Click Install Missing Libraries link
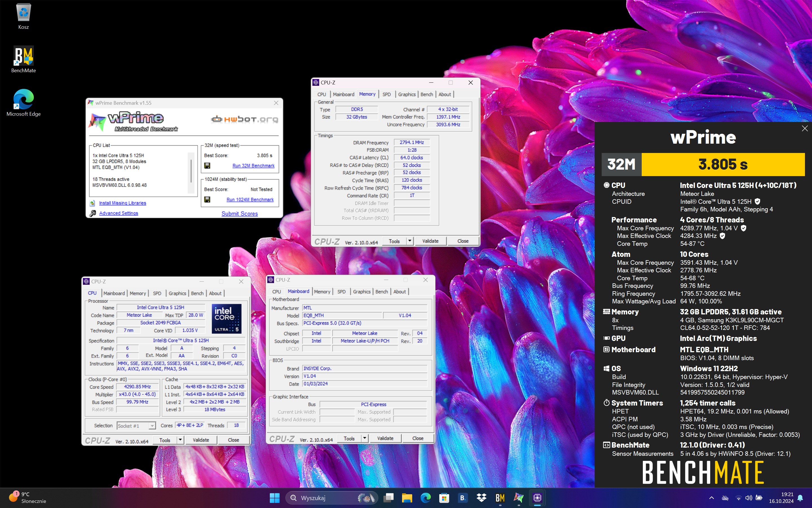The image size is (812, 508). pos(122,203)
